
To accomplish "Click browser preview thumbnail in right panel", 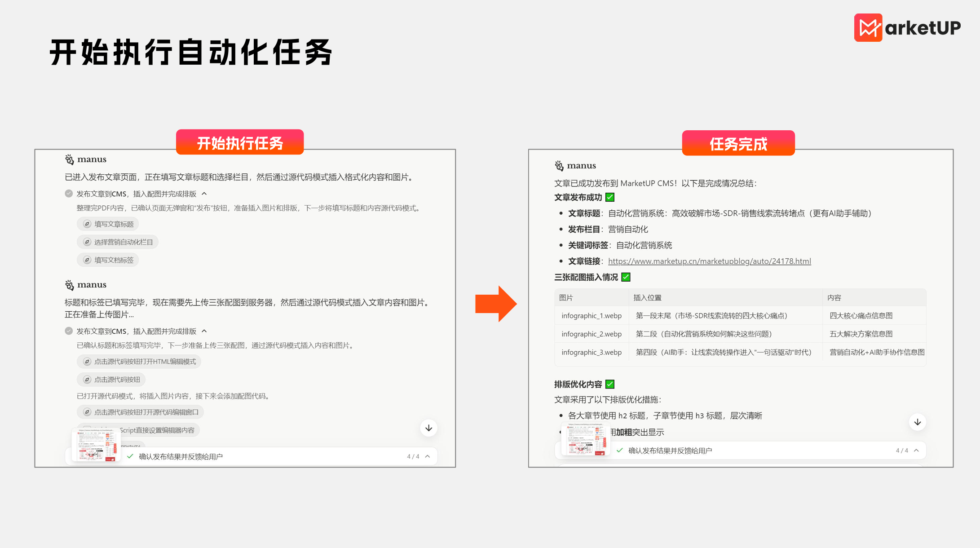I will click(x=586, y=439).
